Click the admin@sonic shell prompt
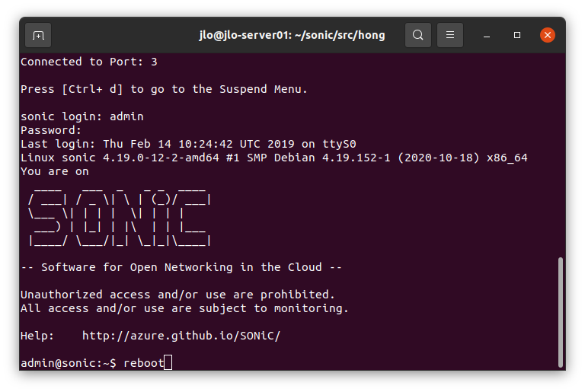The height and width of the screenshot is (392, 585). pyautogui.click(x=69, y=363)
